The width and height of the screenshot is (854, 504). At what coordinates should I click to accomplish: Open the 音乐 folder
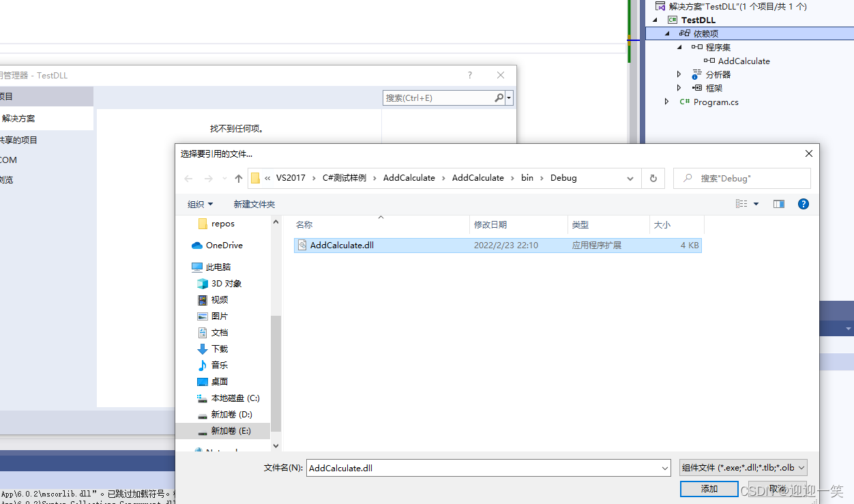pyautogui.click(x=212, y=365)
